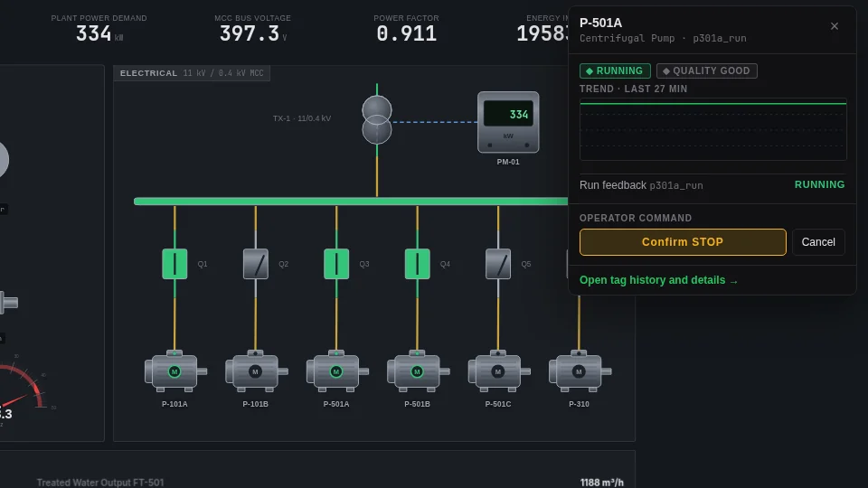Click the 1188 m³/h flow value

point(602,483)
